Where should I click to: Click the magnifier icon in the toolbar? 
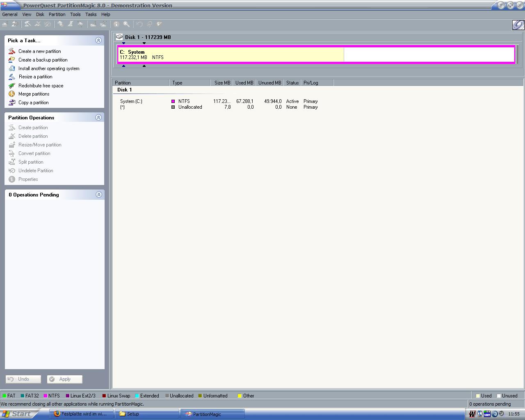point(126,24)
